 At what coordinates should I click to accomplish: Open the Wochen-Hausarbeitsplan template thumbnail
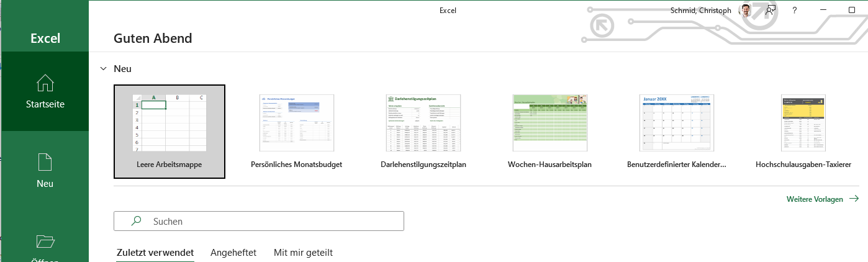pyautogui.click(x=550, y=123)
